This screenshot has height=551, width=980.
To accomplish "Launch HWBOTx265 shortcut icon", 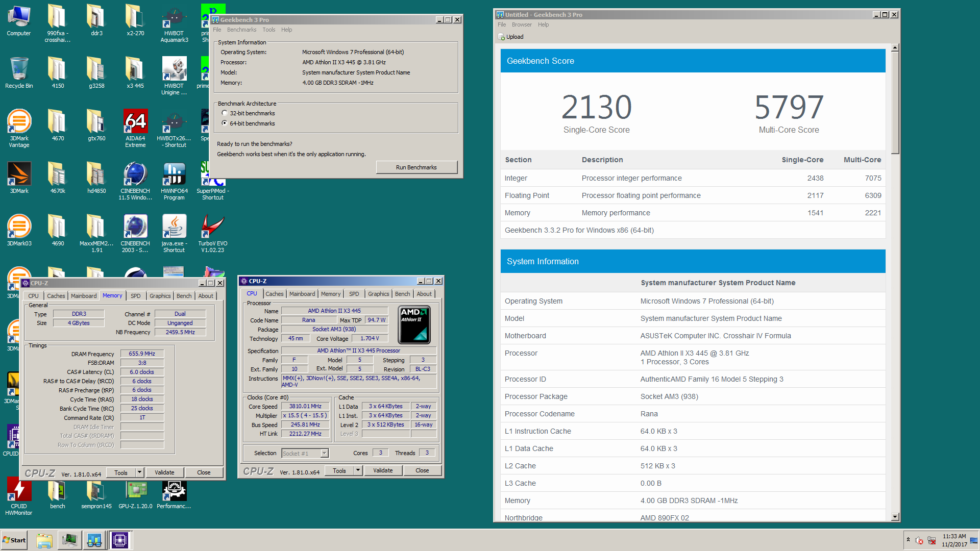I will click(x=174, y=128).
